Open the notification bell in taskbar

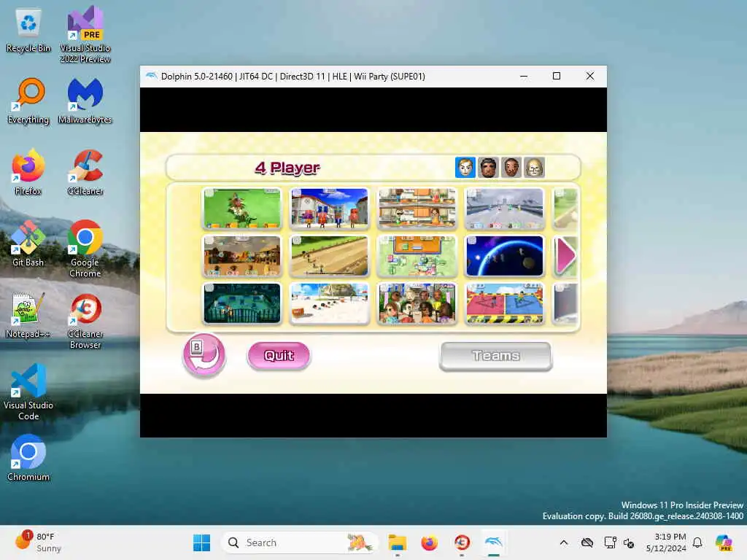pos(697,542)
